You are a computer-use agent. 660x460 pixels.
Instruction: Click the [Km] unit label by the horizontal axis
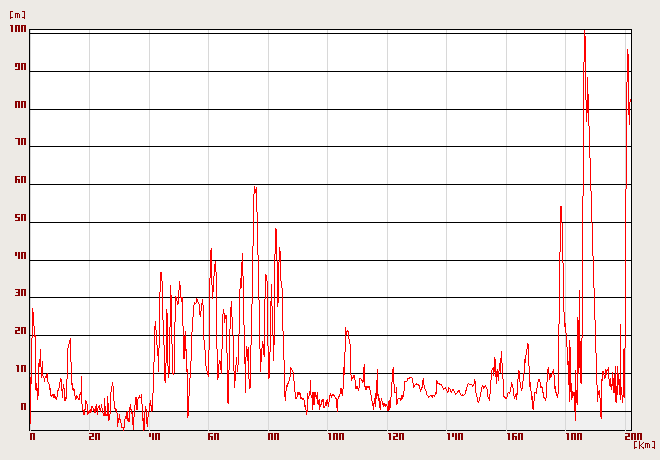point(645,444)
